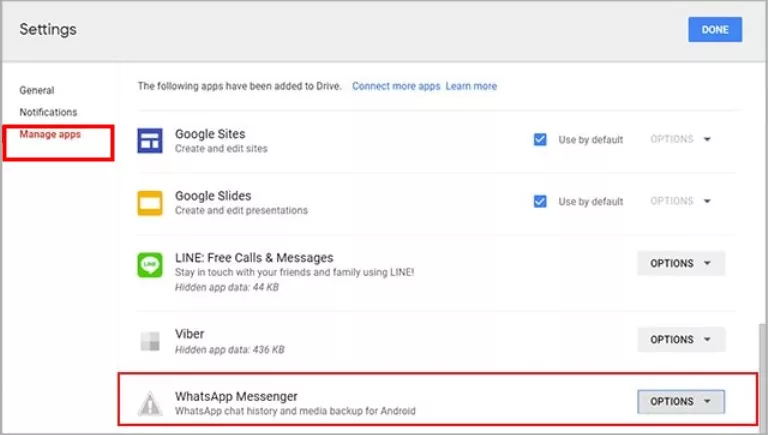Click the green LINE app icon
Viewport: 769px width, 435px height.
click(x=150, y=264)
